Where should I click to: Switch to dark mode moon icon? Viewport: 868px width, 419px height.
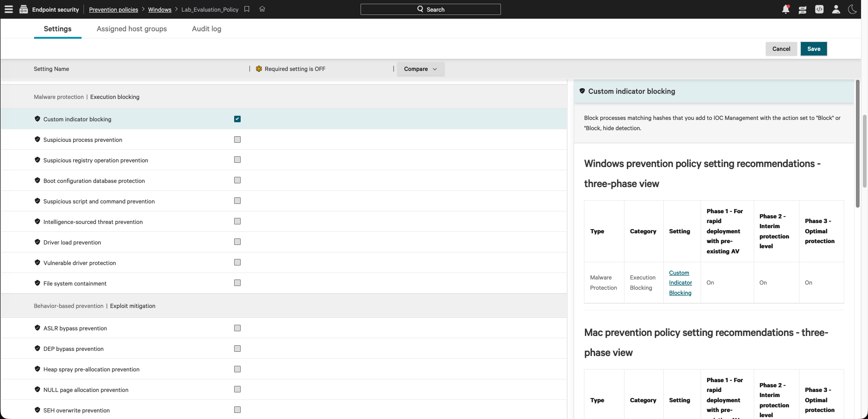click(x=853, y=9)
